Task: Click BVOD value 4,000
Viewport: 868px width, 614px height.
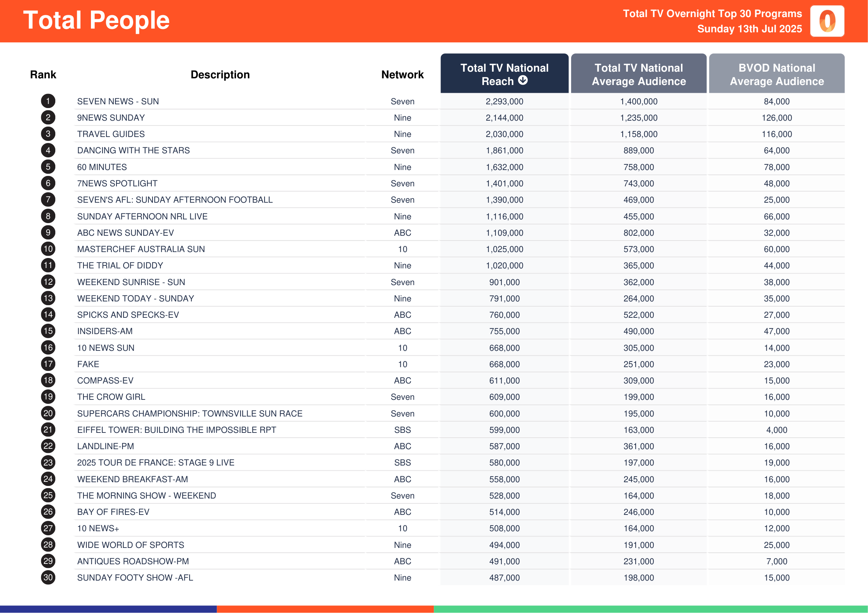Action: [x=776, y=430]
